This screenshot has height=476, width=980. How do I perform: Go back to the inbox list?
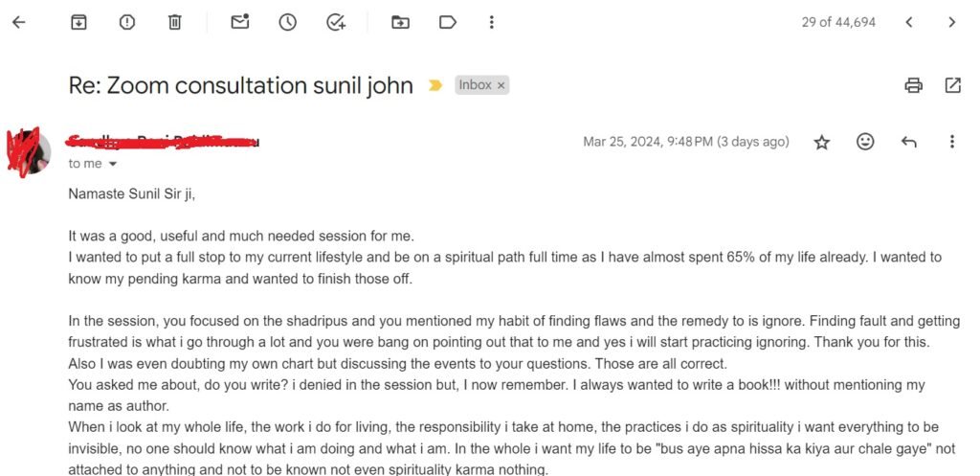click(x=18, y=22)
